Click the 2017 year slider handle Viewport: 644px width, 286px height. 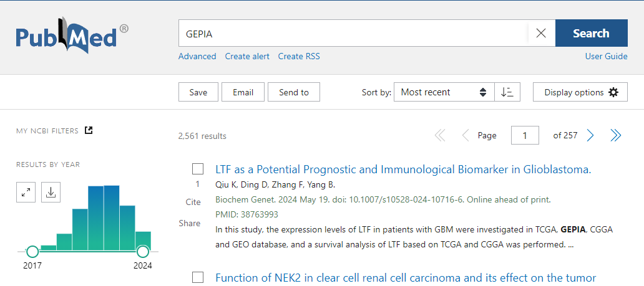pos(32,252)
